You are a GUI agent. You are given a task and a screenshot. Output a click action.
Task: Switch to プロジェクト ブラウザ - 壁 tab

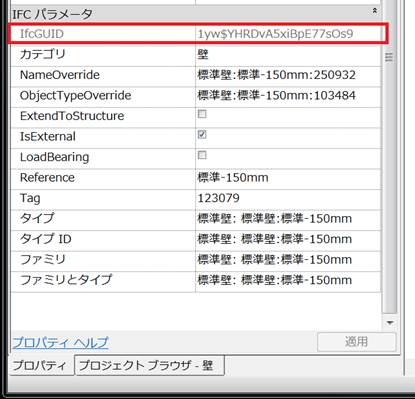click(x=149, y=365)
